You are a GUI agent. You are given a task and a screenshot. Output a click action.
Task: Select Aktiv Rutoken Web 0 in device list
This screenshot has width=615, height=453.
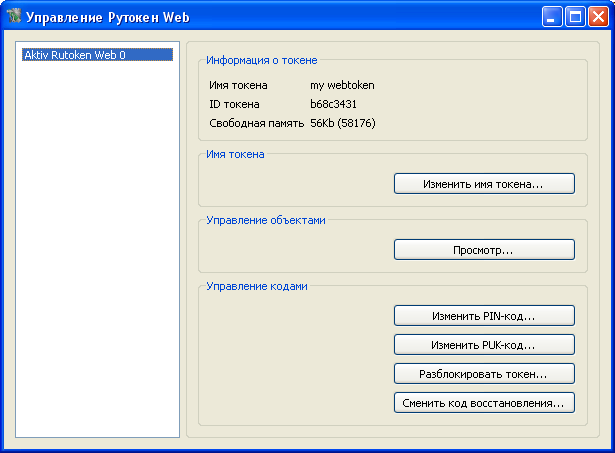tap(97, 55)
